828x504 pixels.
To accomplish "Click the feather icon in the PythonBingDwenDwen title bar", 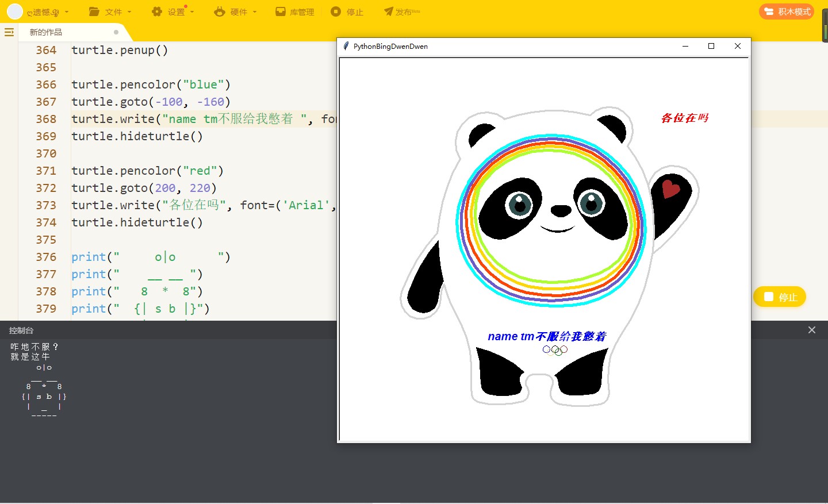I will click(346, 46).
